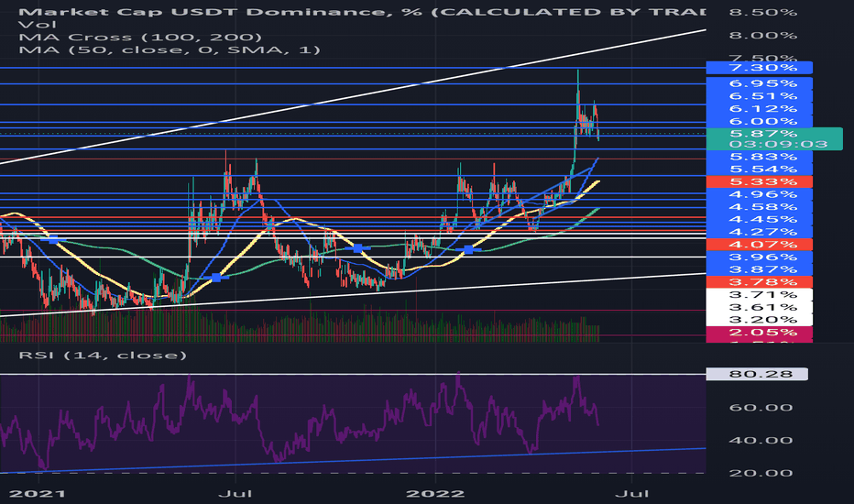Click the 2021 label on time axis
Viewport: 854px width, 504px height.
point(38,494)
